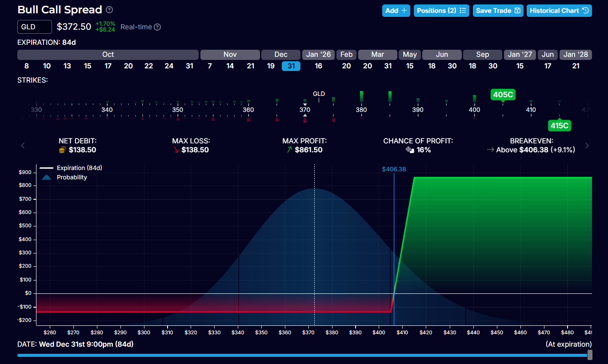
Task: Click the GLD ticker symbol input field
Action: point(35,27)
